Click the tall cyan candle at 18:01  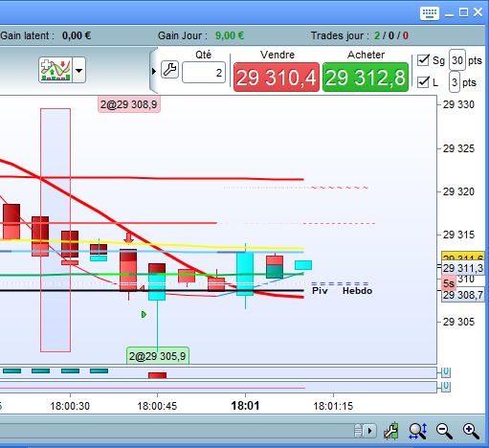coord(245,274)
